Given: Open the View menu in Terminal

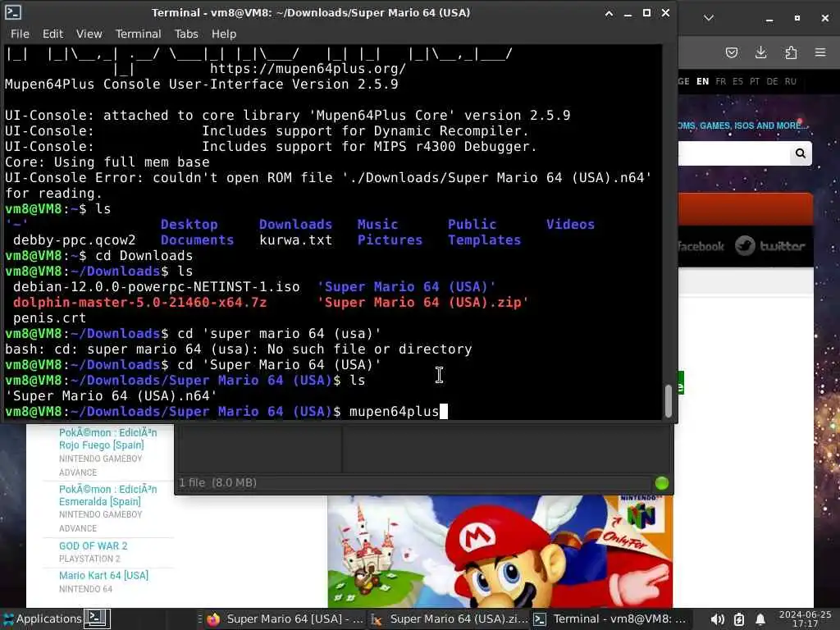Looking at the screenshot, I should pos(89,34).
